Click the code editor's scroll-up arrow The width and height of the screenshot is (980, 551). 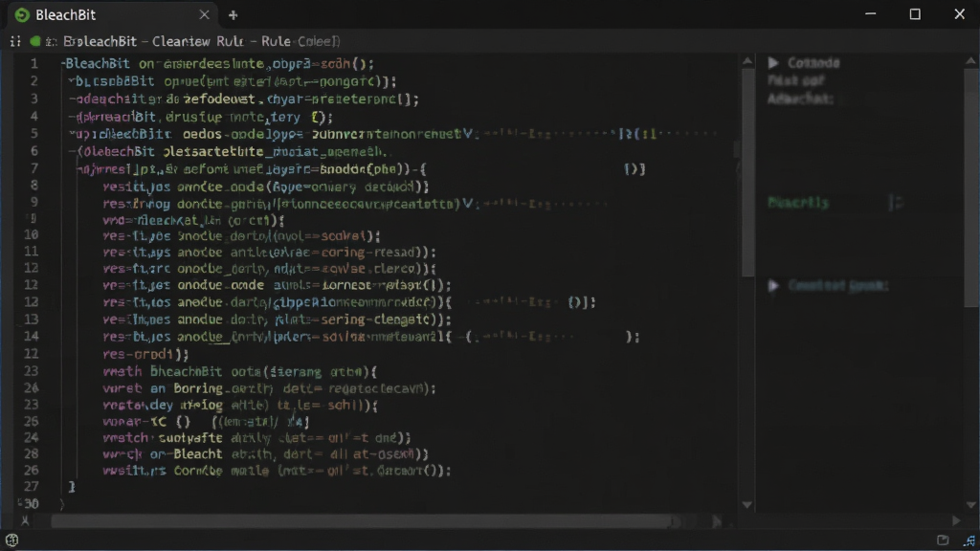(747, 60)
